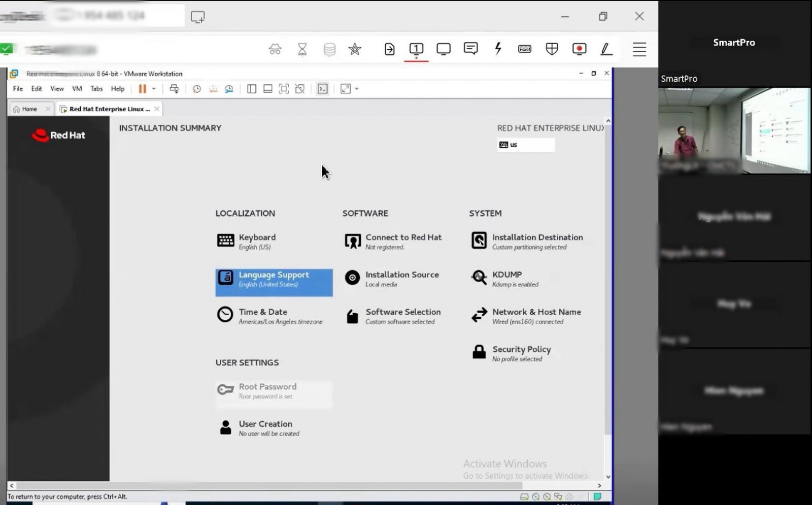Open VMware snapshot manager

229,89
